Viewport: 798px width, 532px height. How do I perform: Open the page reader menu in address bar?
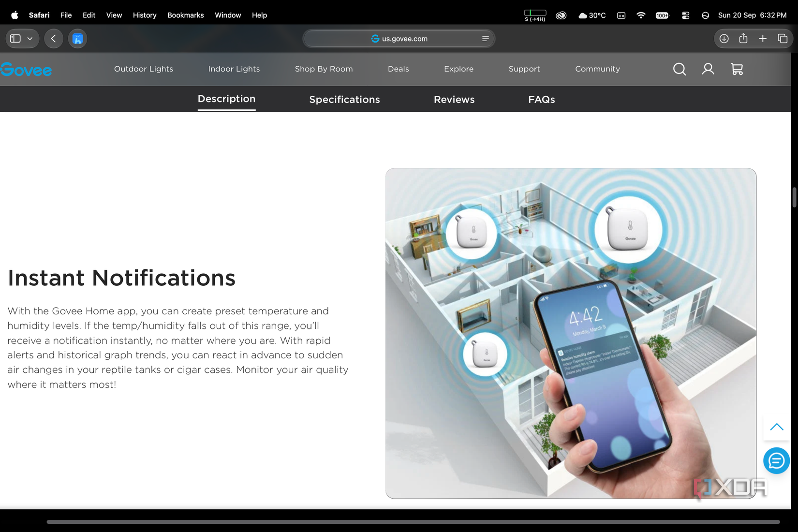485,39
